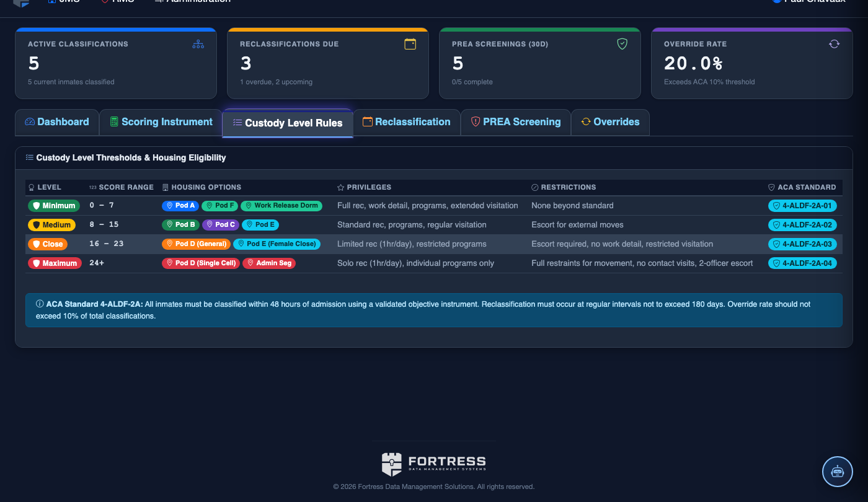Open the 4-ALDF-2A-02 standard badge
This screenshot has width=868, height=502.
pos(802,225)
